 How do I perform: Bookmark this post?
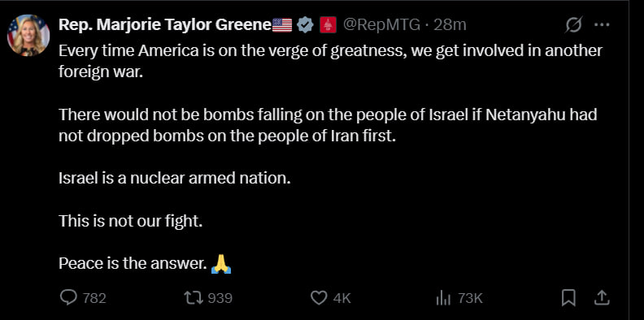(568, 298)
